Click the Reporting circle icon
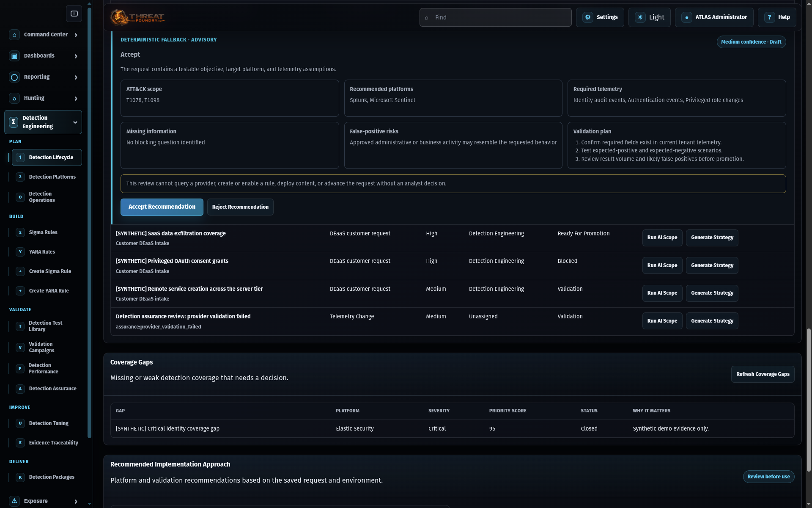The image size is (812, 508). click(14, 77)
